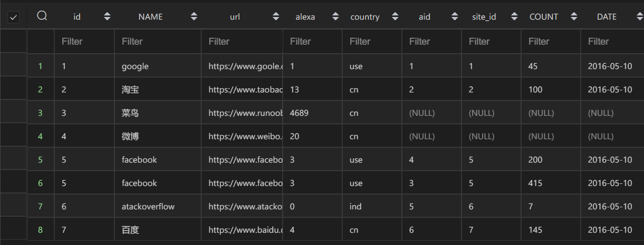Click the Filter box under country
The width and height of the screenshot is (644, 245).
click(x=372, y=41)
